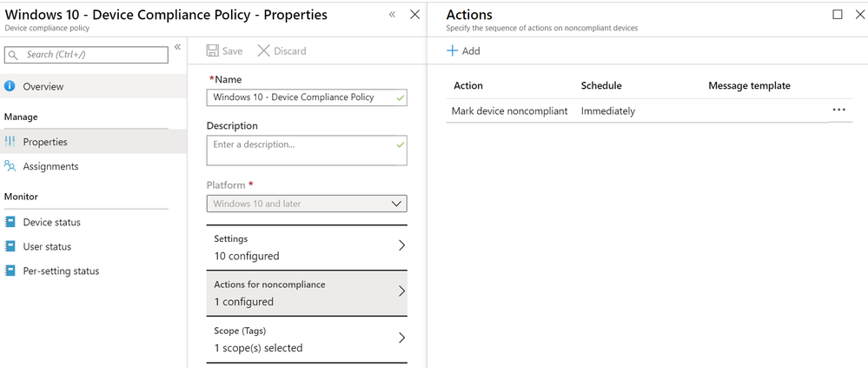Open Assignments in the left menu
Viewport: 868px width, 368px height.
pyautogui.click(x=93, y=165)
